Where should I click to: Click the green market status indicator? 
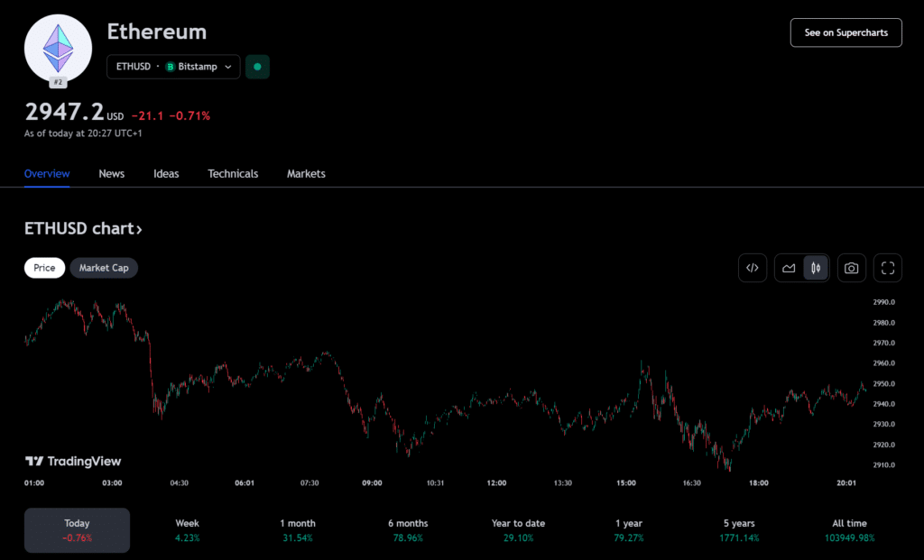click(x=258, y=67)
